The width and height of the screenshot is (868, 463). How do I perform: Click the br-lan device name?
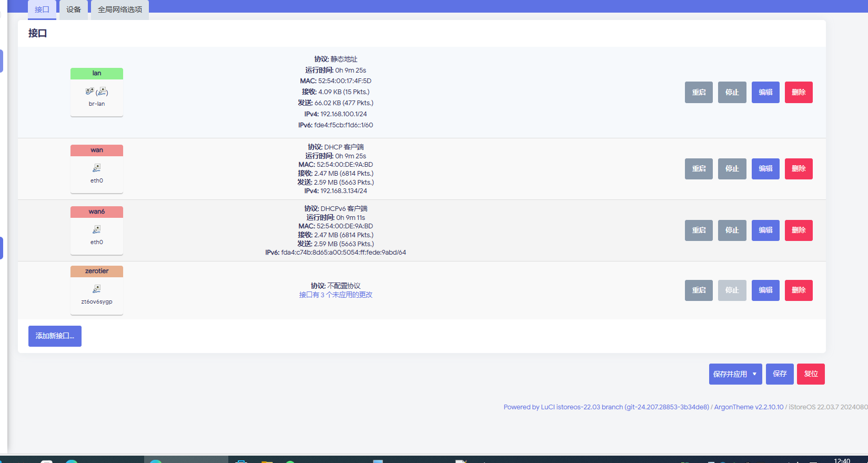(97, 104)
